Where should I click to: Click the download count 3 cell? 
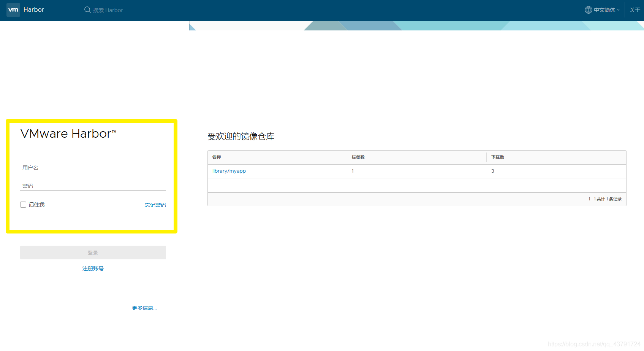pos(493,171)
